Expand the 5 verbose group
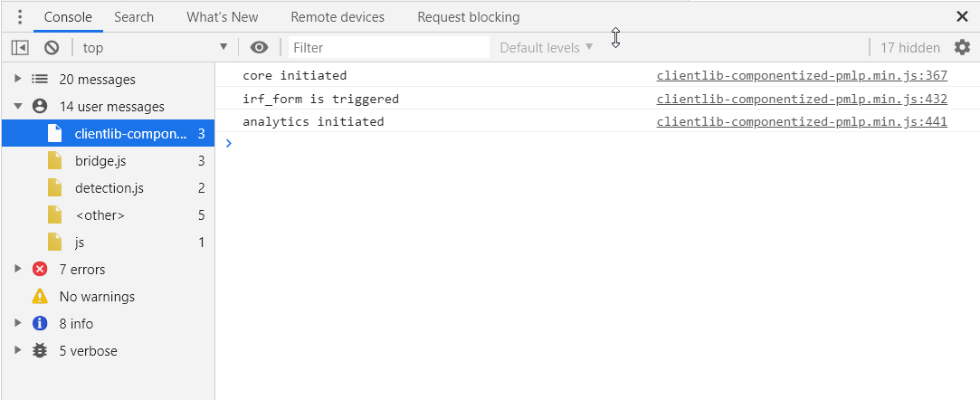Screen dimensions: 980x400 17,350
